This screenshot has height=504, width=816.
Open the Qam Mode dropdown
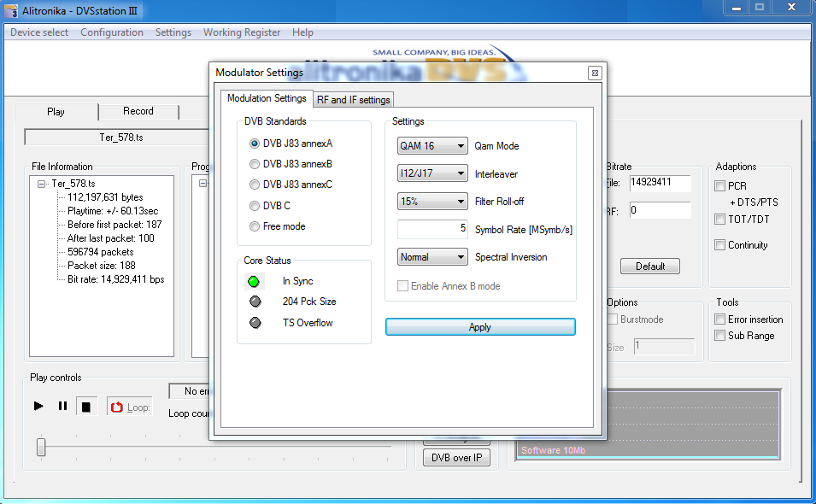(432, 146)
